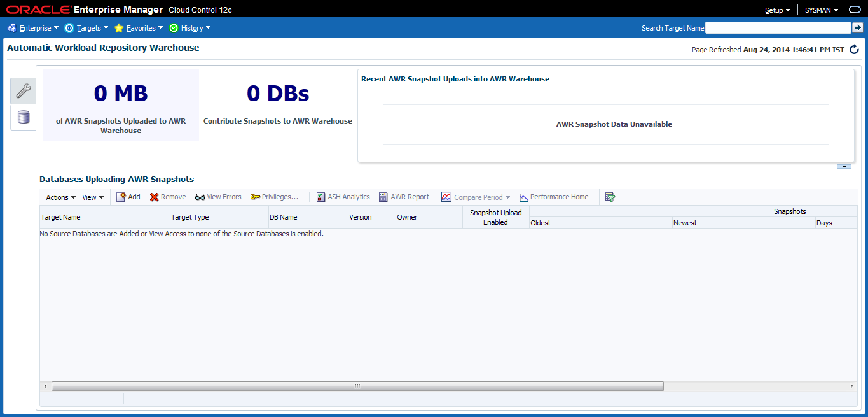Refresh the page using circular arrow icon
The image size is (868, 417).
tap(854, 50)
